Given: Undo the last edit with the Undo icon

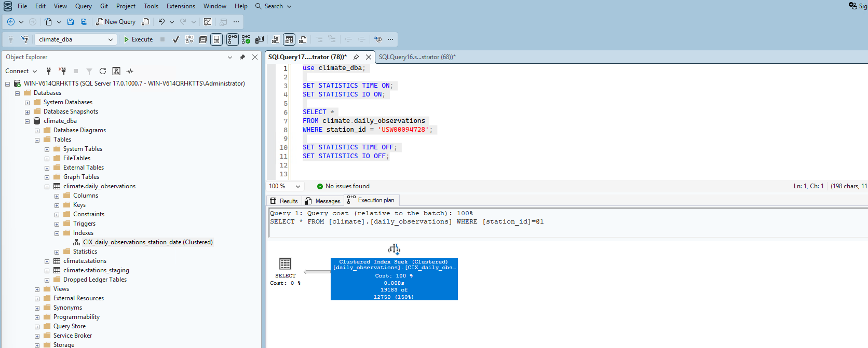Looking at the screenshot, I should pyautogui.click(x=161, y=22).
